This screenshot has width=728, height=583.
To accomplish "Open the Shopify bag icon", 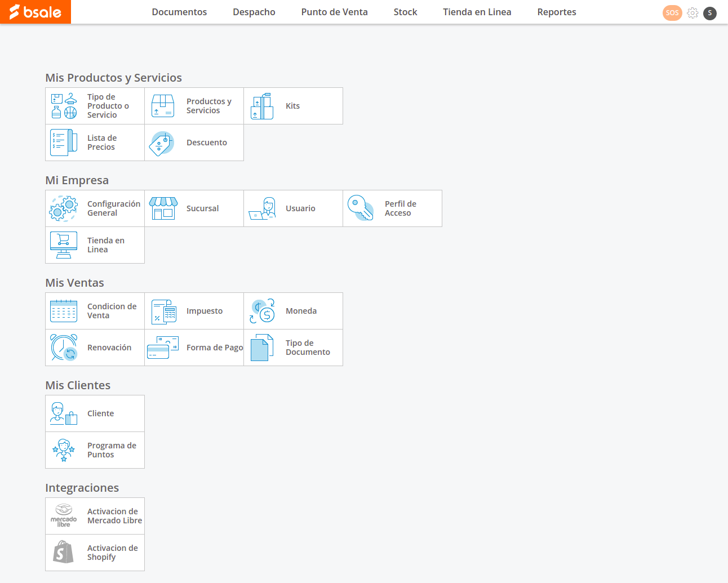I will 64,553.
